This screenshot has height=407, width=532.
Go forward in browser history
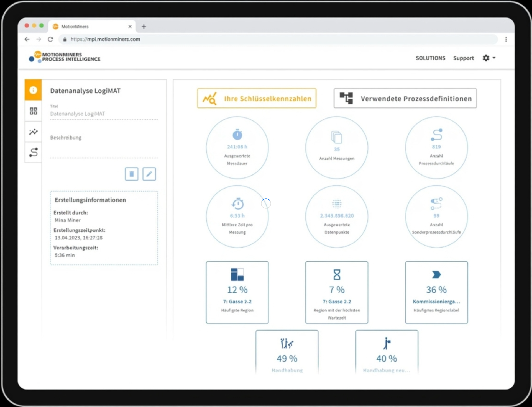39,39
